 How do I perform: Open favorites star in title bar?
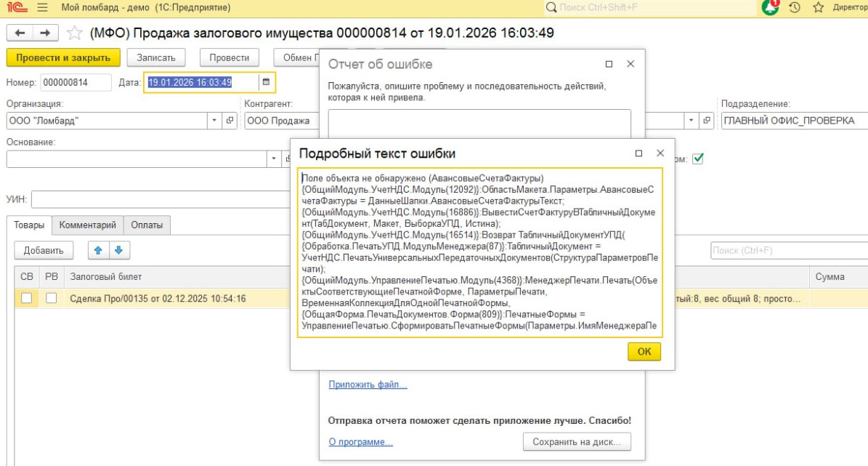coord(818,8)
